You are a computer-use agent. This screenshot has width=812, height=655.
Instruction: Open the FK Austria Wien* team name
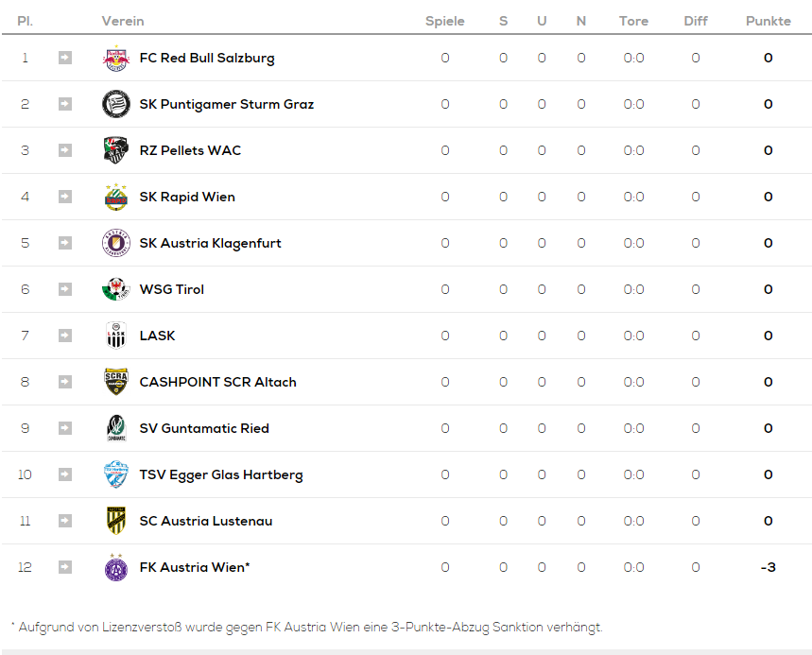point(195,567)
